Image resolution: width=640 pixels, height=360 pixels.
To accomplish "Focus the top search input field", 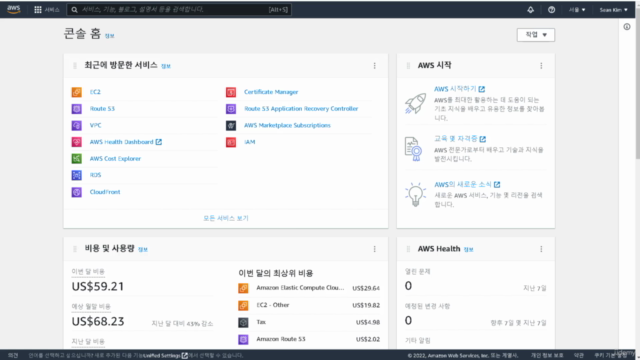I will click(179, 9).
